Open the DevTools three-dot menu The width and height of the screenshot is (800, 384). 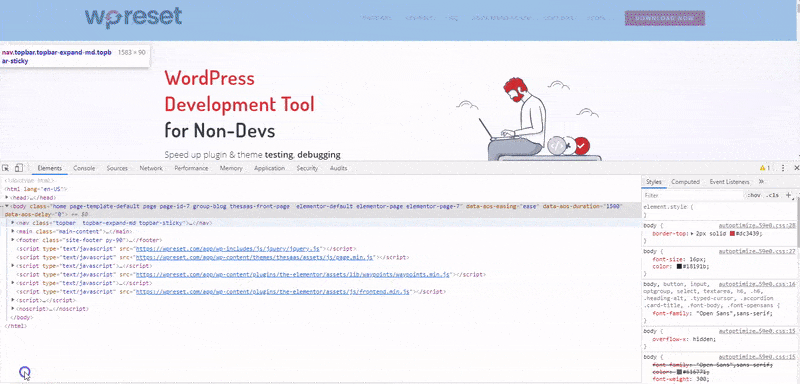pos(783,168)
